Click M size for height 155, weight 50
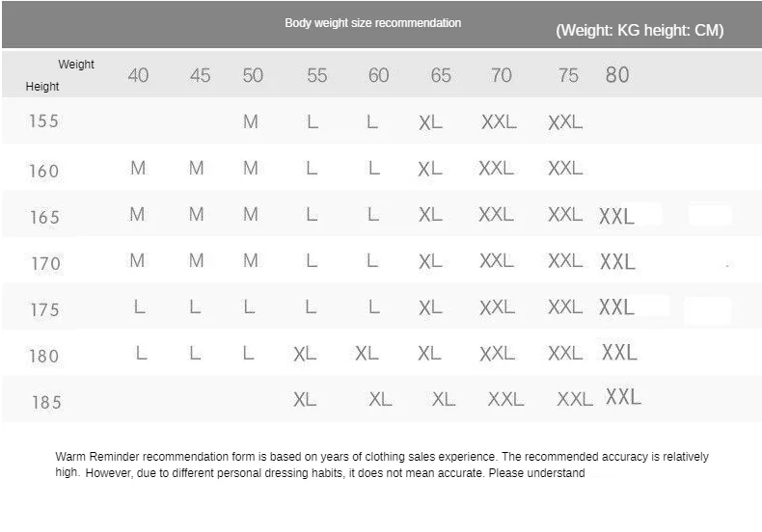This screenshot has height=532, width=762. [250, 121]
